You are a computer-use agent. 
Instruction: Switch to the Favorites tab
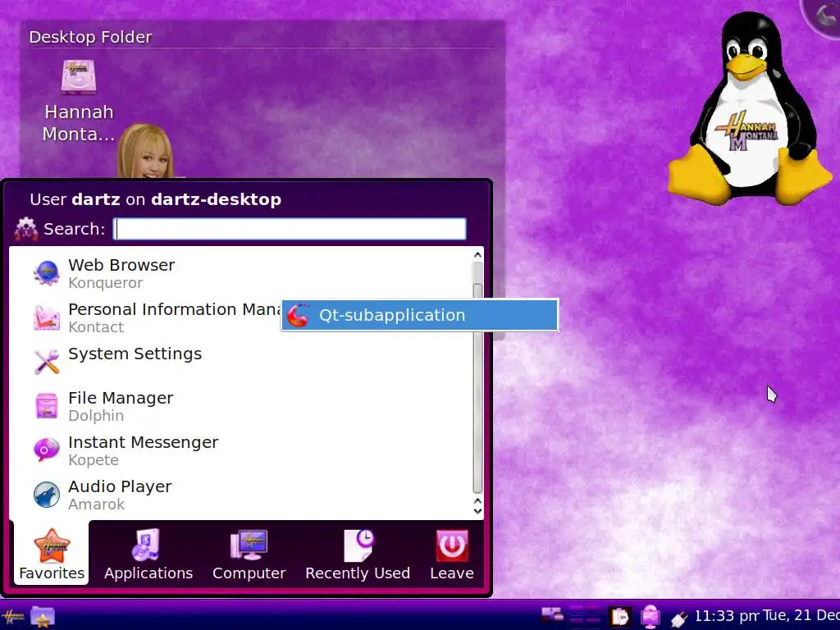point(52,555)
